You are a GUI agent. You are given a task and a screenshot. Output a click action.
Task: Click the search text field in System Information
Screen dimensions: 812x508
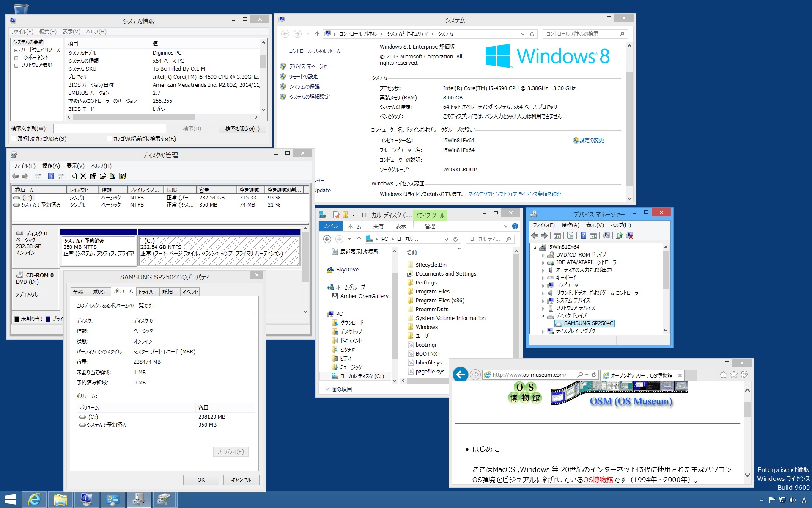tap(110, 128)
